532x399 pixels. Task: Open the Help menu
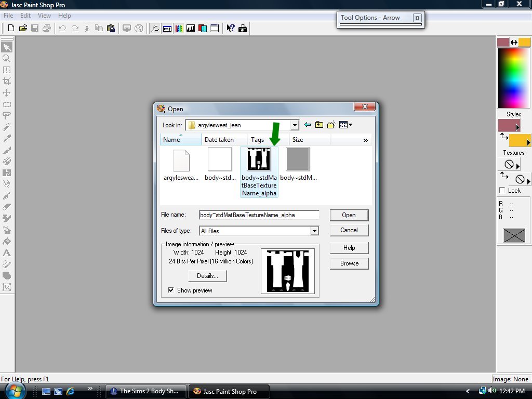click(64, 16)
